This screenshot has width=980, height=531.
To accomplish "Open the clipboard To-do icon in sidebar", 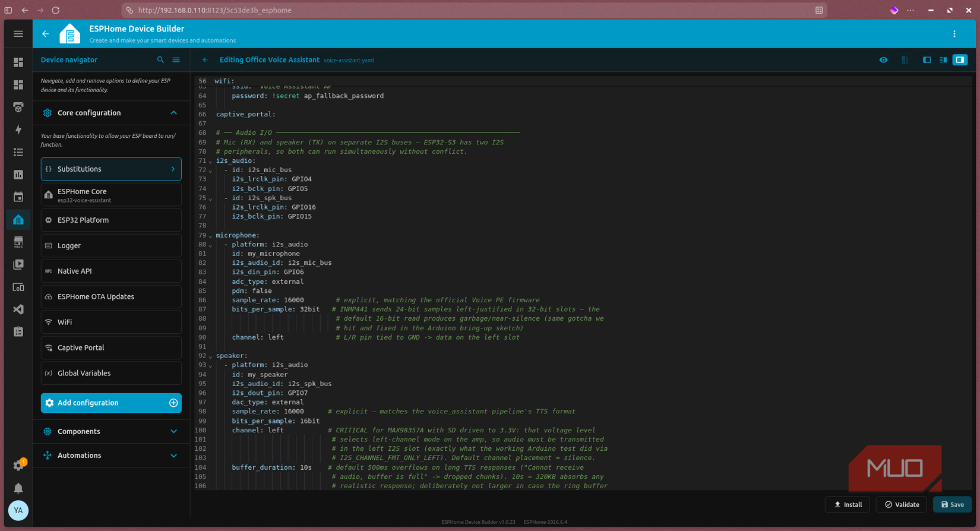I will click(18, 332).
